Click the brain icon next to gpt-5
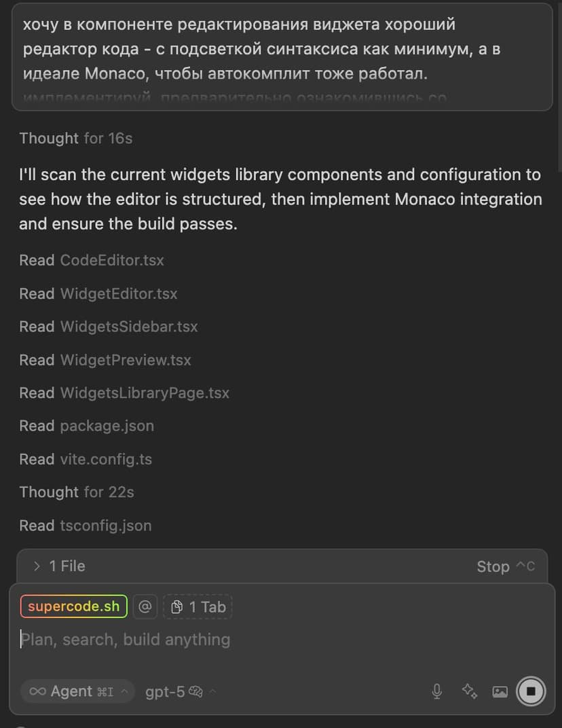Screen dimensions: 562x728 pyautogui.click(x=196, y=691)
